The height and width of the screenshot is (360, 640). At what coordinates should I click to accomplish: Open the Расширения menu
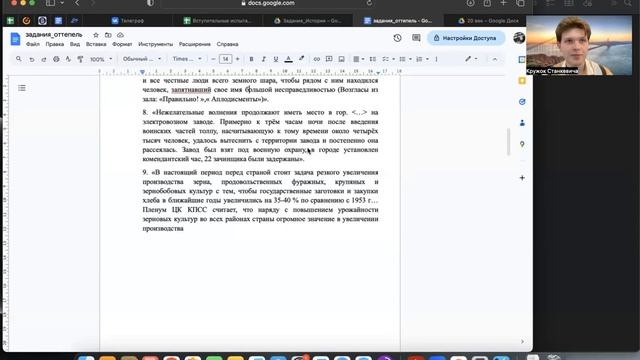[195, 44]
